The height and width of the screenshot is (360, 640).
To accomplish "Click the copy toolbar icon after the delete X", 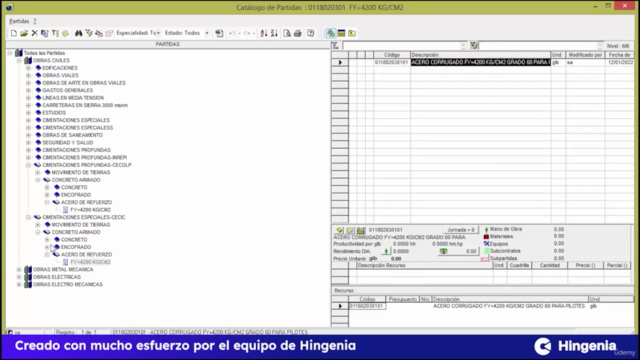I will [x=44, y=33].
